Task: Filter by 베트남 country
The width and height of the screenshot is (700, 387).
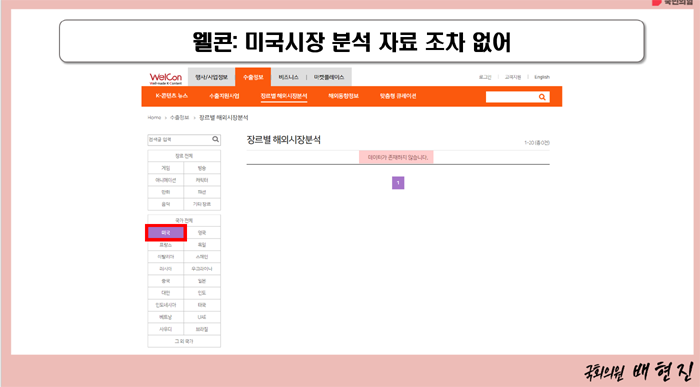Action: click(166, 317)
